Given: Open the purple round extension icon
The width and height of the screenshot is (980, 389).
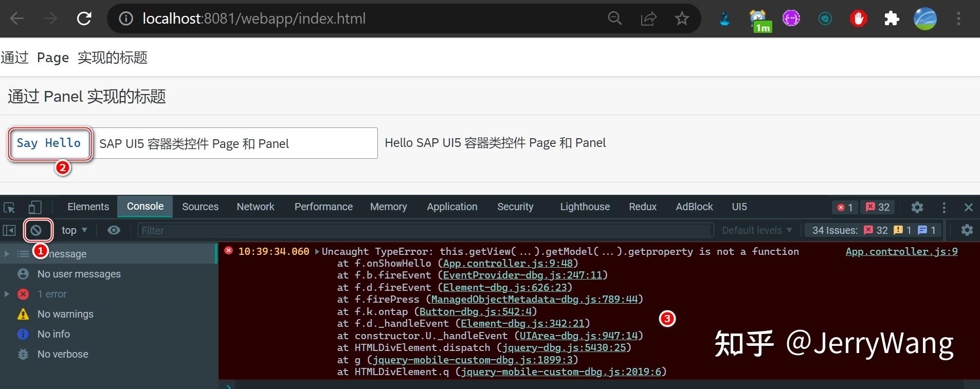Looking at the screenshot, I should [x=791, y=19].
